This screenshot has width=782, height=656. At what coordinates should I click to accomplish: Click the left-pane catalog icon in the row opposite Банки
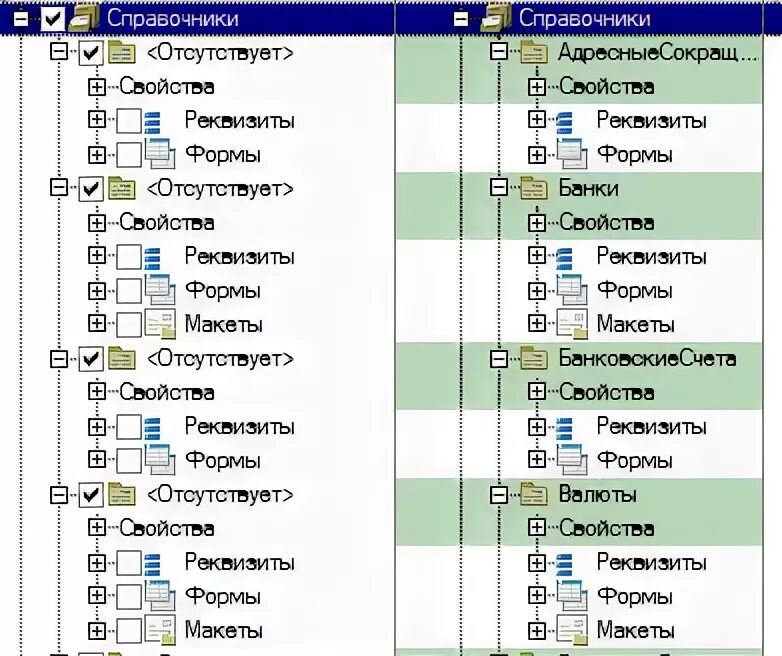[122, 188]
